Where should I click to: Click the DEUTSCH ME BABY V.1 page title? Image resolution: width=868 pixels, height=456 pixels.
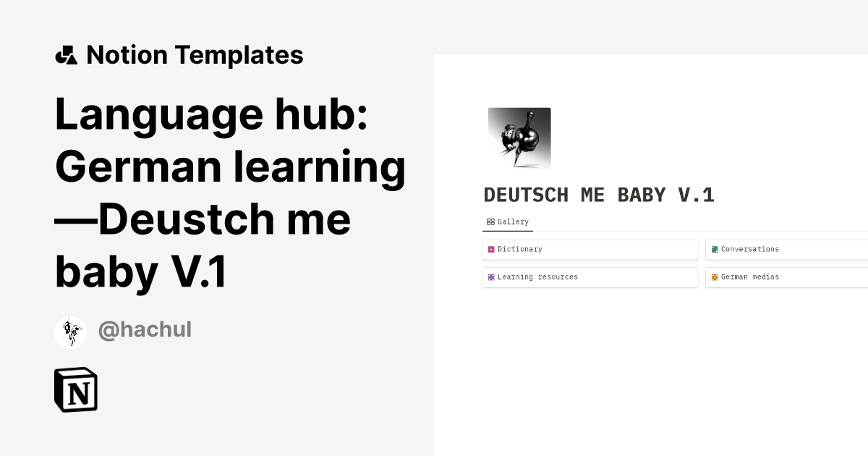pyautogui.click(x=599, y=195)
